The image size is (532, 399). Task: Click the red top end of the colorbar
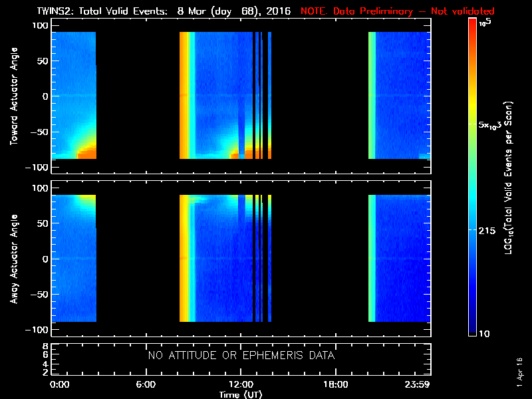point(472,23)
